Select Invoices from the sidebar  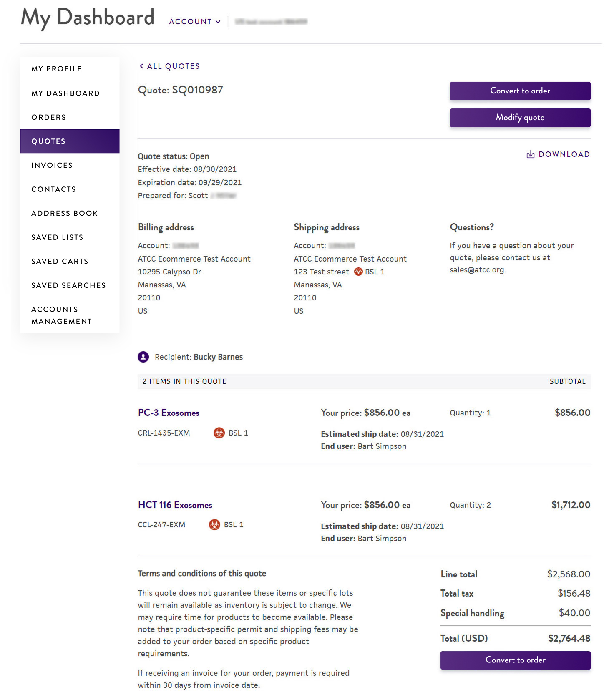52,165
